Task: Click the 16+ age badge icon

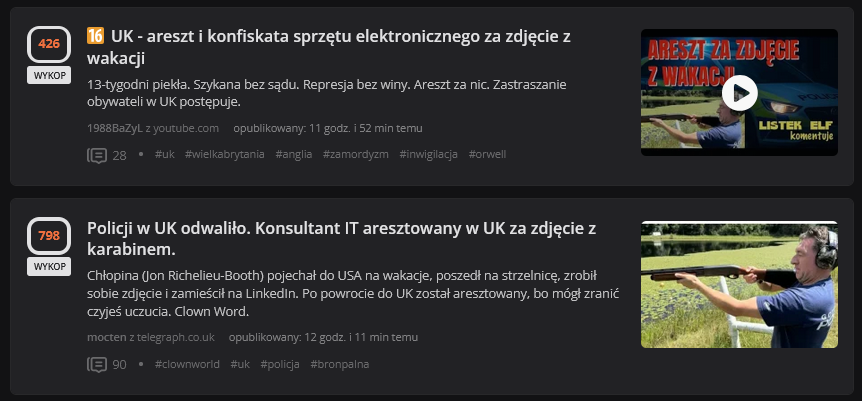Action: click(96, 36)
